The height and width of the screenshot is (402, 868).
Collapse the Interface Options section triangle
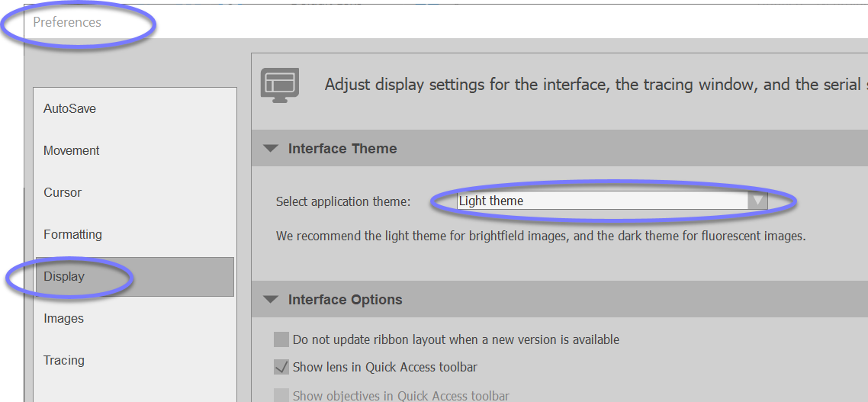(271, 300)
